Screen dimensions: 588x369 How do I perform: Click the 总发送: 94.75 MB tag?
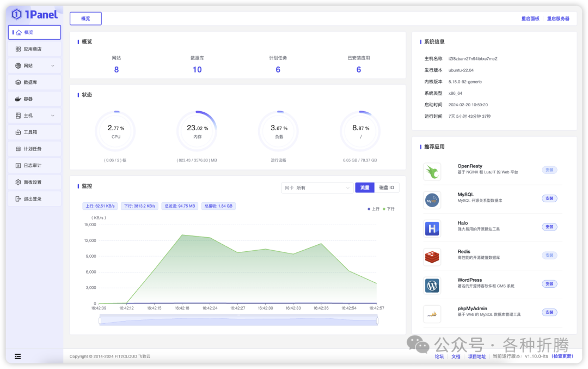coord(180,206)
